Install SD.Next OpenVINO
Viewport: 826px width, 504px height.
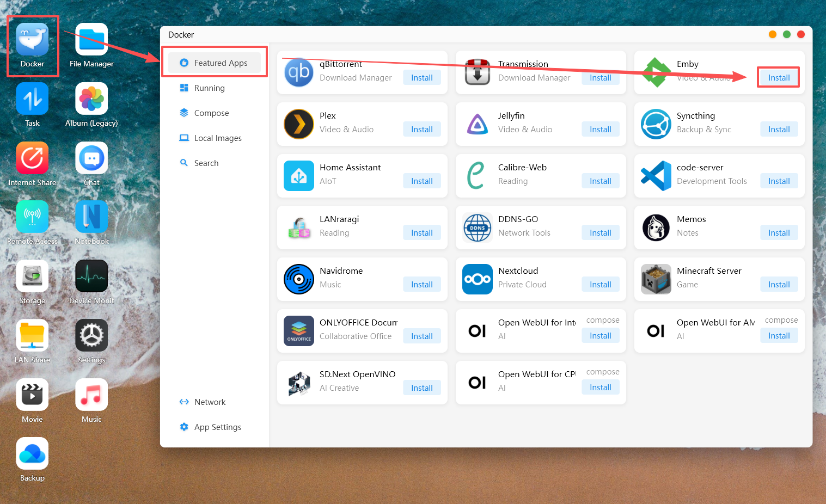point(422,388)
